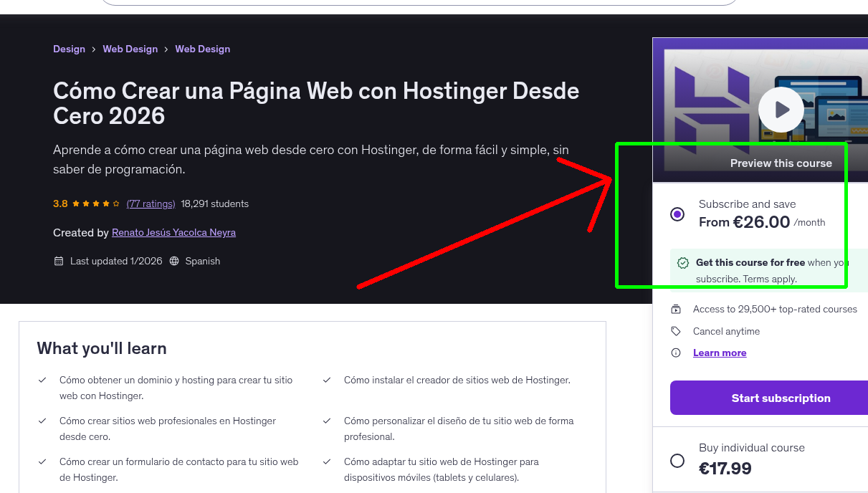Click 'Access to 29,500+ top-rated courses' text
Viewport: 868px width, 493px height.
point(775,309)
